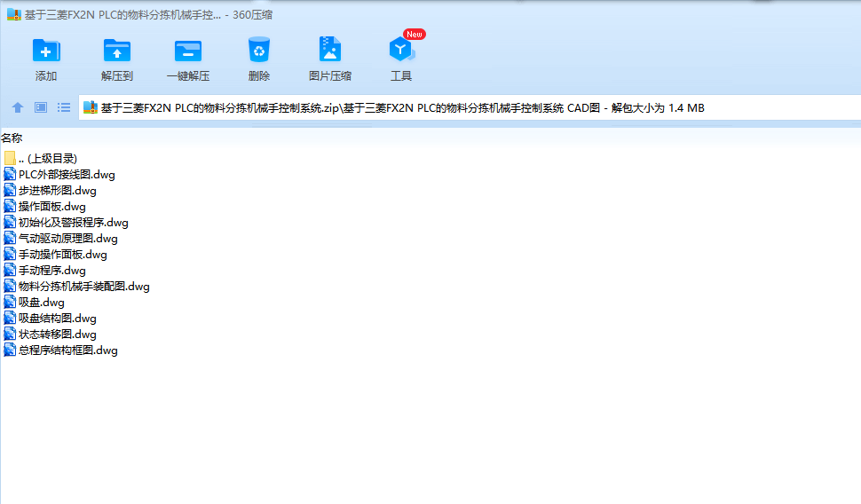Click the address path field
Screen dimensions: 861x504
point(470,107)
